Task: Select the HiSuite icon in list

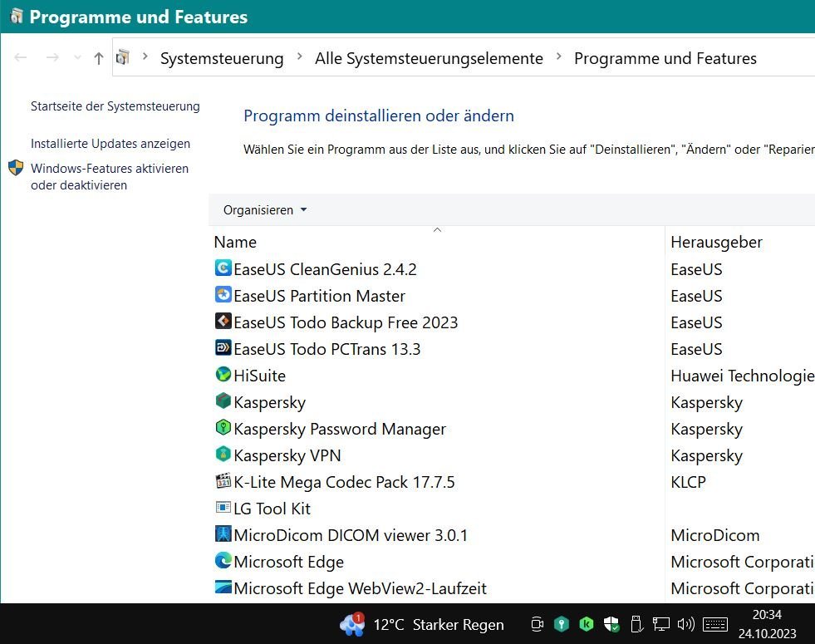Action: click(x=223, y=375)
